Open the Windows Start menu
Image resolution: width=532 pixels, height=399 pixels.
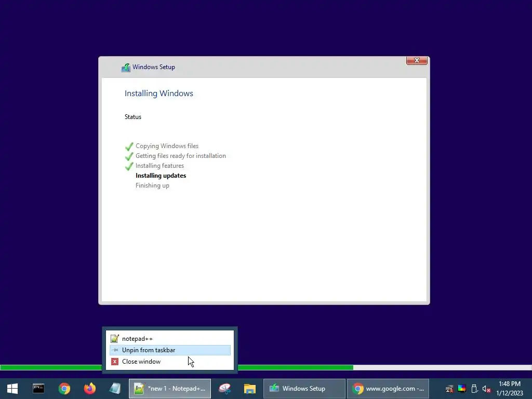point(12,389)
